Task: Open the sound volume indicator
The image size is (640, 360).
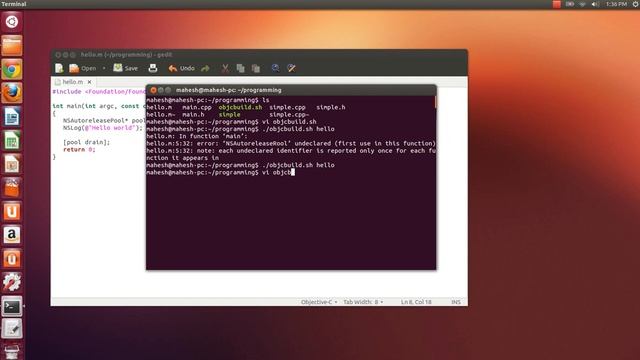Action: click(595, 4)
